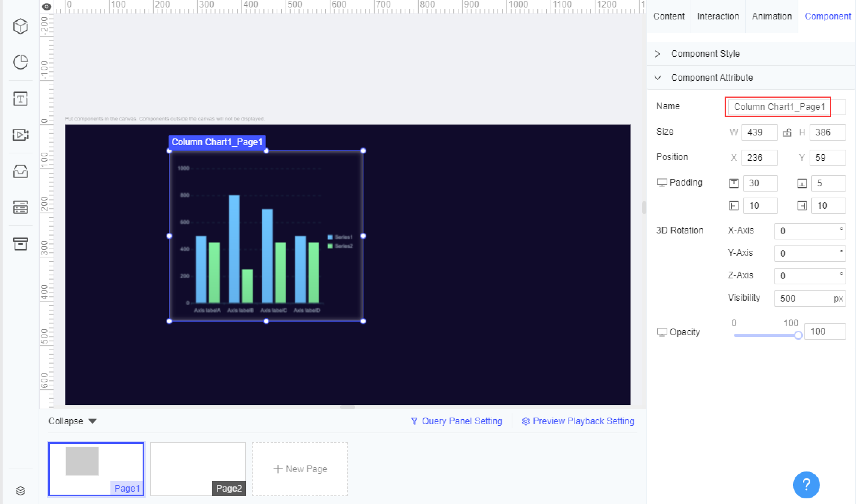
Task: Open the components library panel via cube icon
Action: pyautogui.click(x=20, y=26)
